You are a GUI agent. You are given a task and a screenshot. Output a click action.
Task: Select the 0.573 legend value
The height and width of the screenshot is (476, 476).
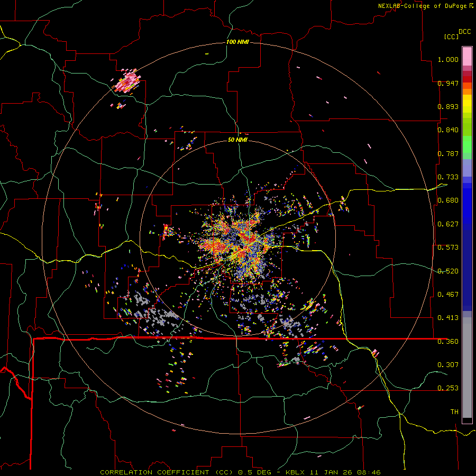click(x=448, y=248)
